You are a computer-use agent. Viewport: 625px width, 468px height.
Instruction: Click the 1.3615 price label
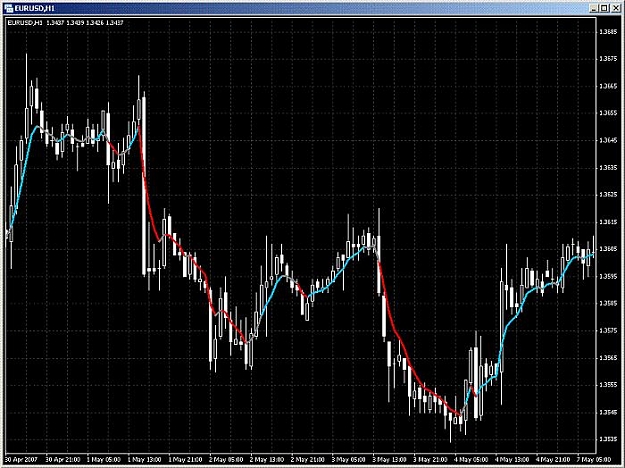pos(608,222)
